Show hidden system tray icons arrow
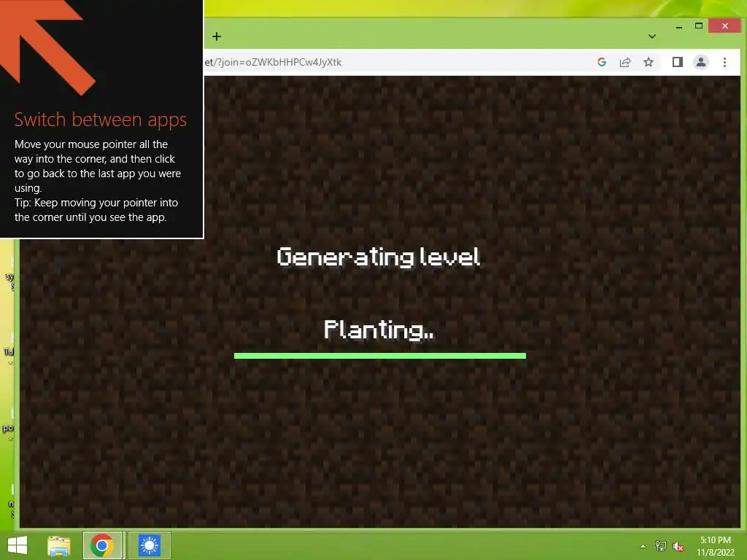The width and height of the screenshot is (747, 560). coord(643,546)
